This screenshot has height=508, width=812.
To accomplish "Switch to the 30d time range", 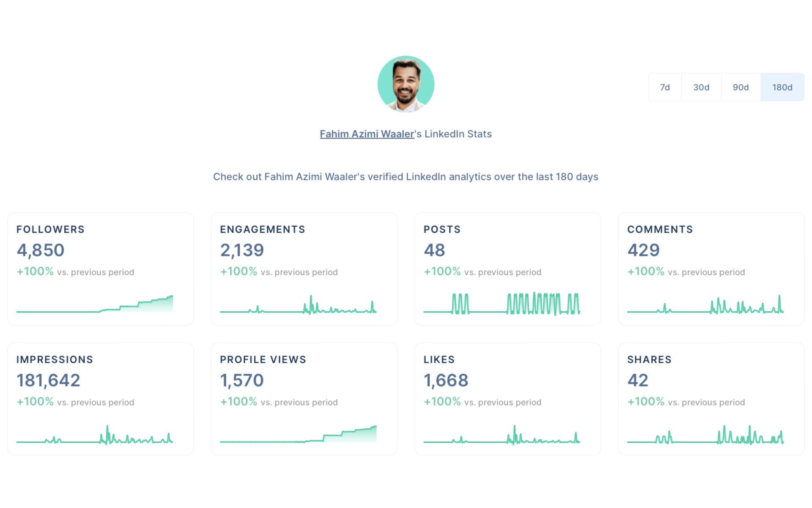I will coord(701,87).
